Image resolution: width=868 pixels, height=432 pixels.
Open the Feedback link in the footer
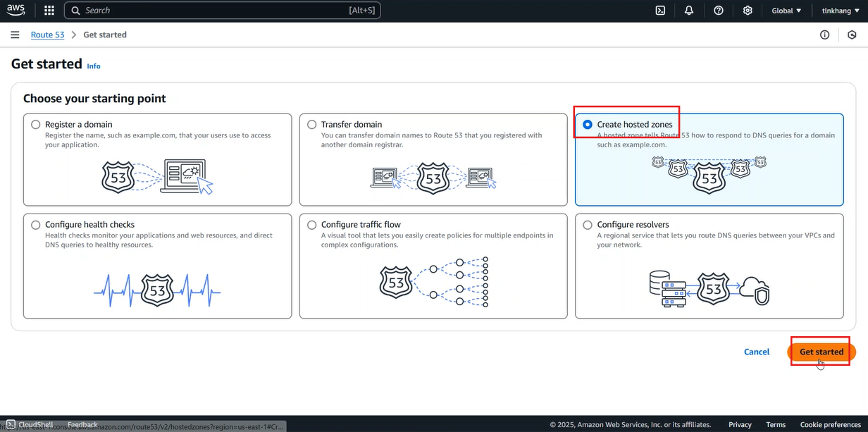point(82,424)
